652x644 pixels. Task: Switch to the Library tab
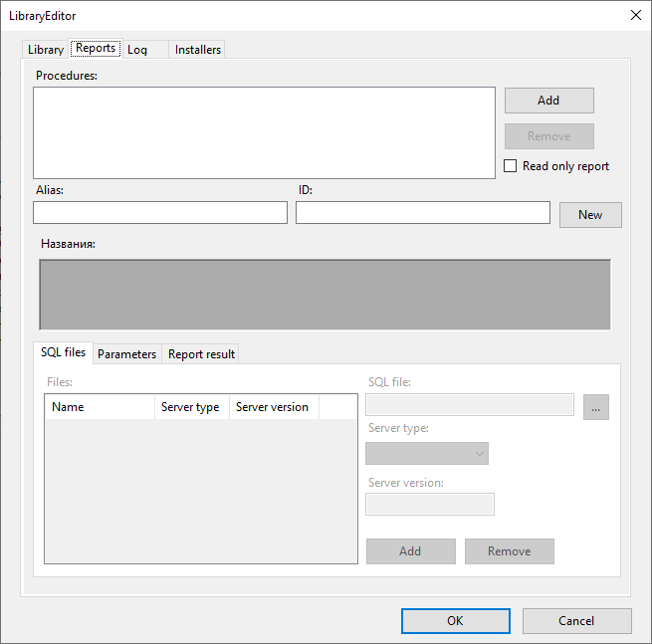click(45, 50)
